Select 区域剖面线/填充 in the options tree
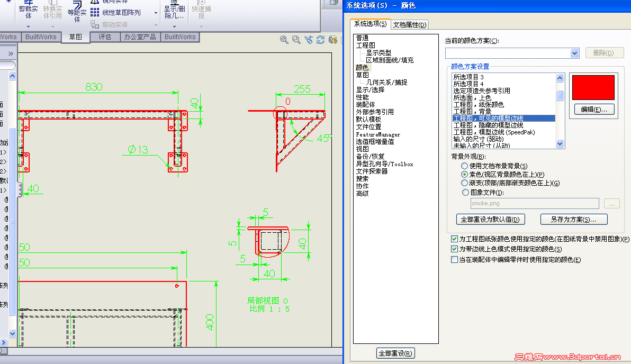Screen dimensions: 631x364 point(390,60)
